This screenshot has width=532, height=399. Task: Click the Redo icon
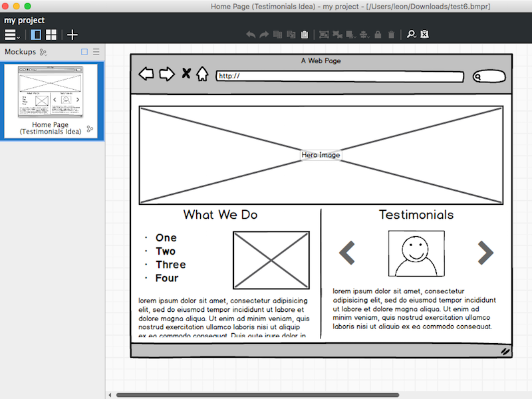(x=264, y=35)
